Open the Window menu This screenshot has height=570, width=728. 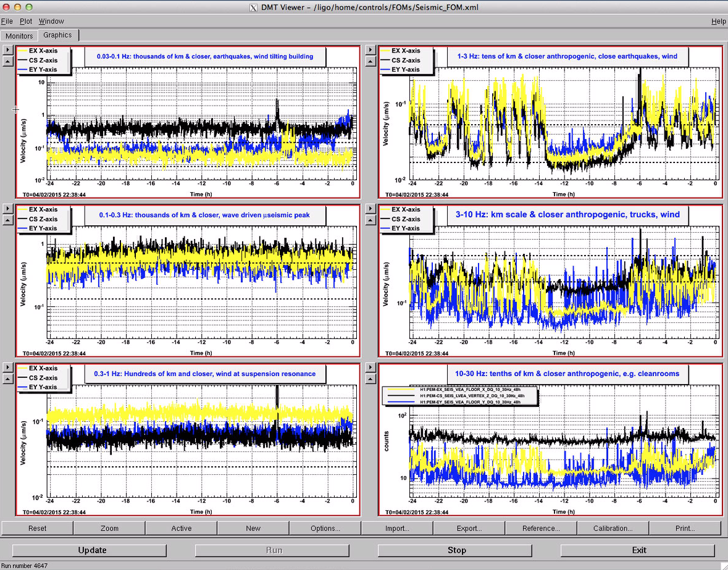tap(51, 22)
